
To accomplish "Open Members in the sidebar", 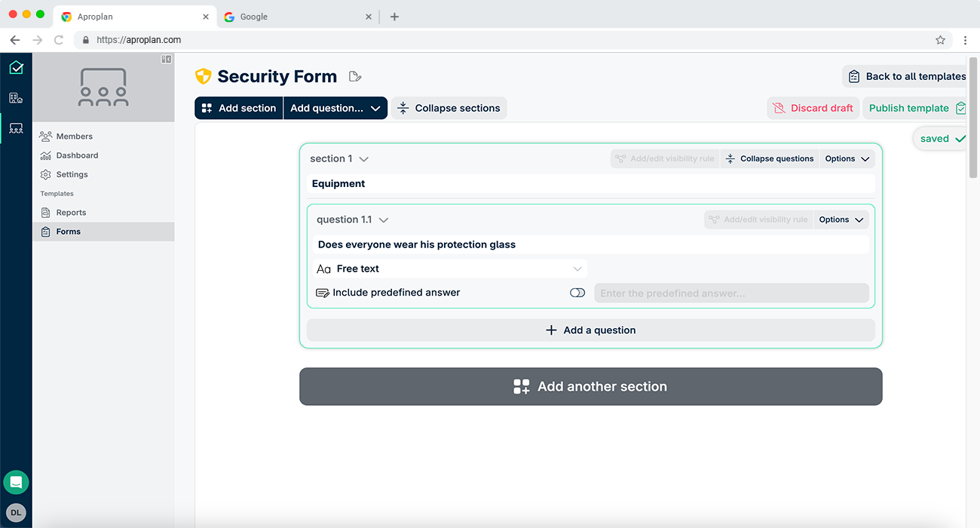I will (74, 137).
